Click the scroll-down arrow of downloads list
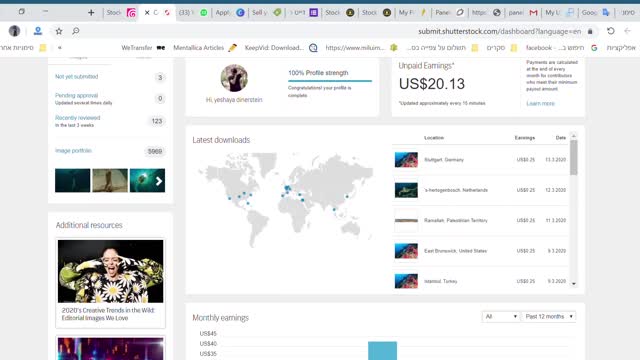The height and width of the screenshot is (360, 640). coord(574,284)
